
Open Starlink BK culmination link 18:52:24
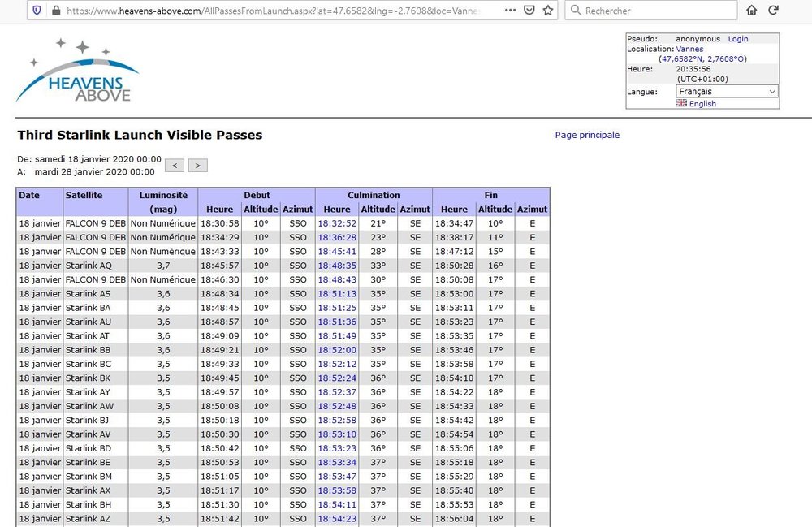337,378
